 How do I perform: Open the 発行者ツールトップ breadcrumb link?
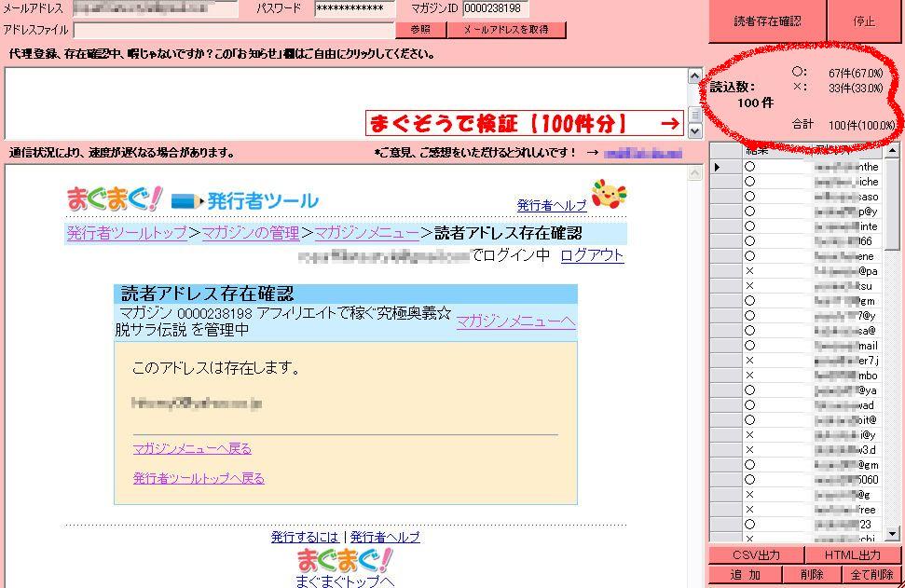[x=127, y=233]
